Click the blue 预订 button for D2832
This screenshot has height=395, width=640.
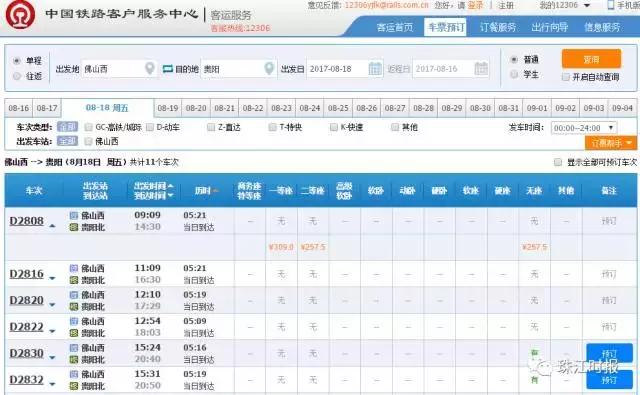pyautogui.click(x=609, y=380)
